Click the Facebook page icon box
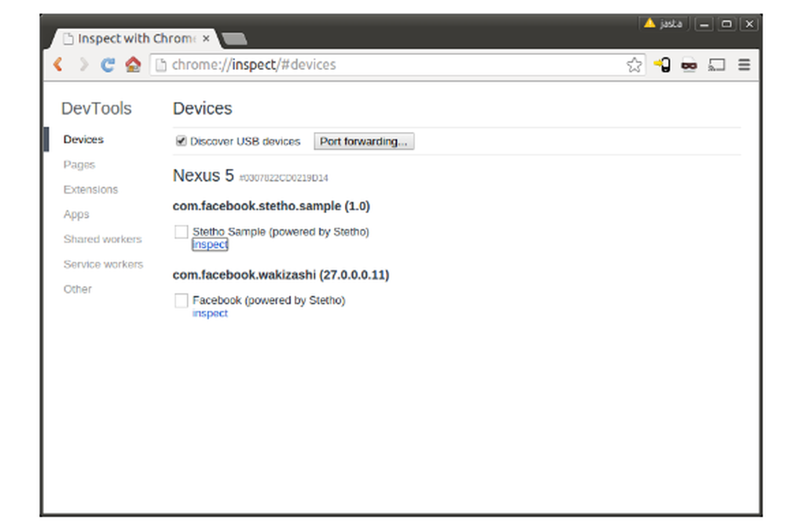This screenshot has height=532, width=786. pos(181,300)
